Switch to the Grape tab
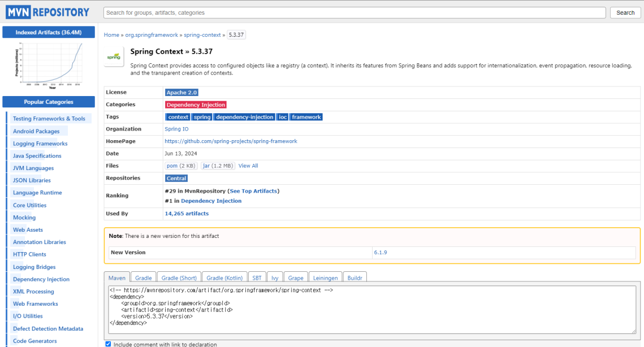Viewport: 644px width, 347px height. 296,277
